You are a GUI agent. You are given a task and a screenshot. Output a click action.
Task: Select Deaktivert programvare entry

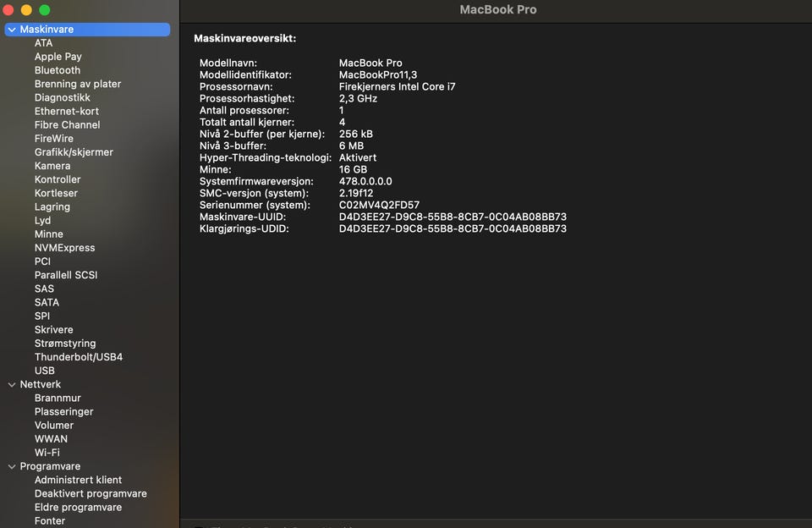[91, 494]
